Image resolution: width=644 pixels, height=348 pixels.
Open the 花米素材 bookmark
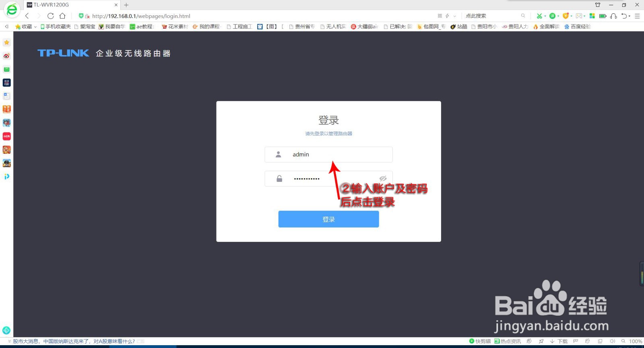coord(175,27)
